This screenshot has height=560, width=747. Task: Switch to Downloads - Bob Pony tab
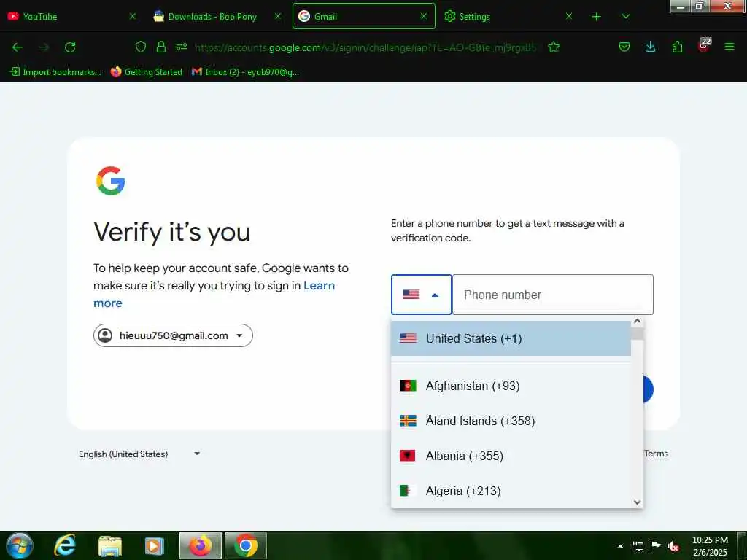point(212,16)
